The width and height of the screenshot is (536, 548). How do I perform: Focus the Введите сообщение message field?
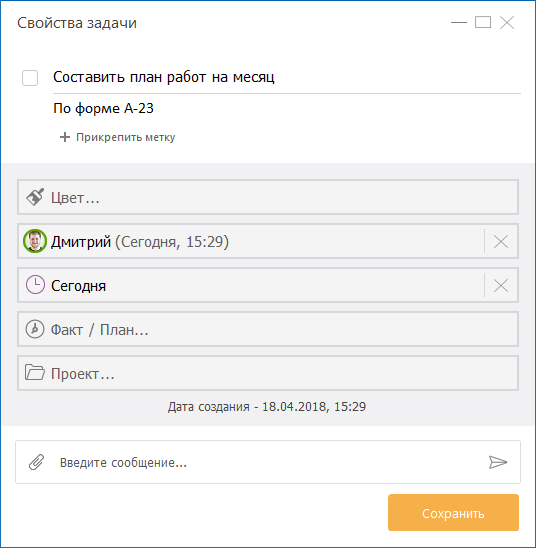[x=268, y=462]
